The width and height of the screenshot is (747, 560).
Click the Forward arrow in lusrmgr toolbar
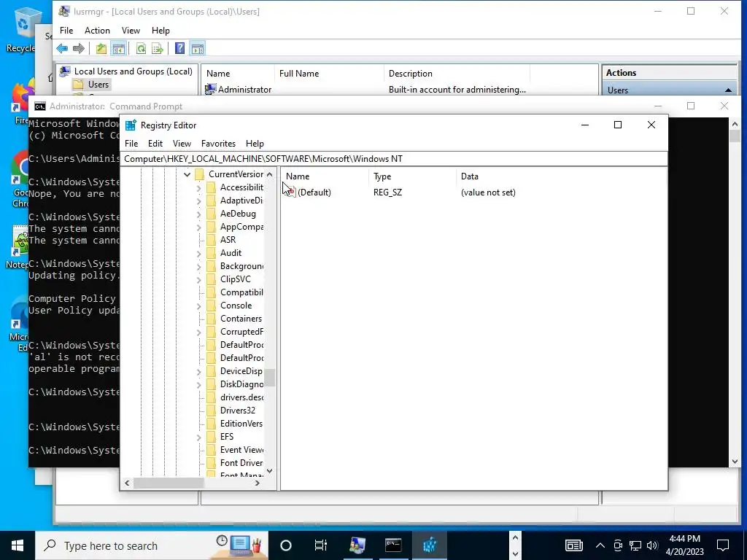point(79,48)
